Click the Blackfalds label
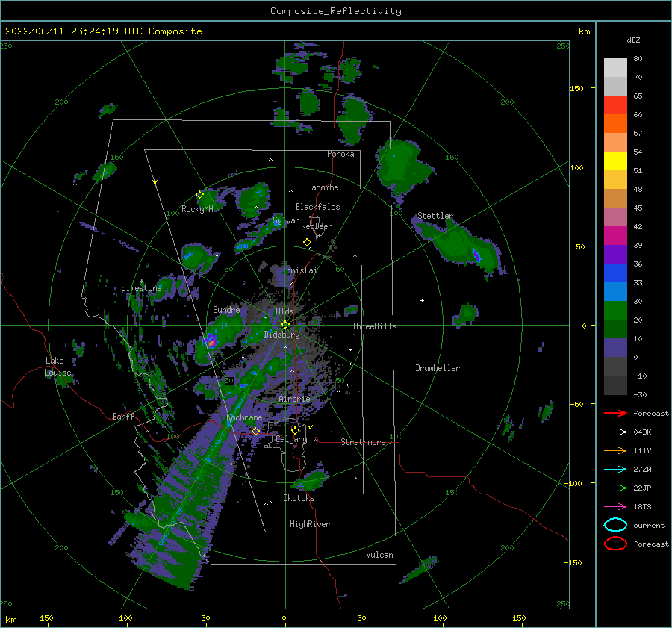Screen dimensions: 672x628 point(317,207)
